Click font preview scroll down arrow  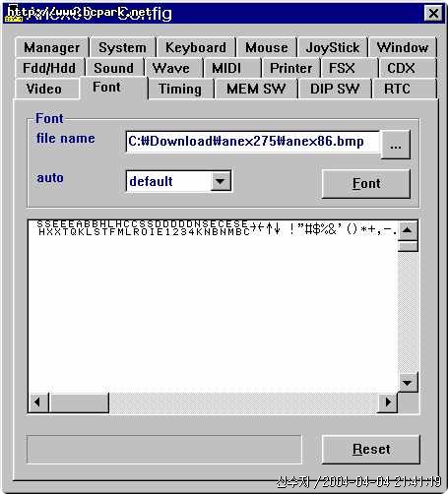[408, 383]
